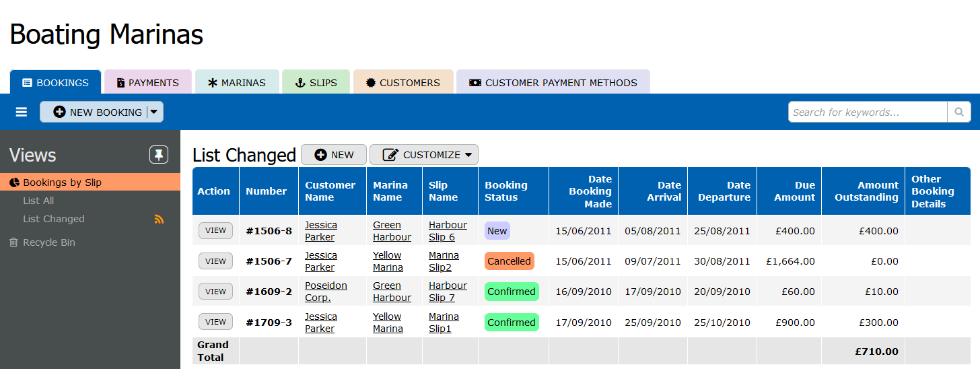Open the Recycle Bin
980x369 pixels.
pos(48,242)
